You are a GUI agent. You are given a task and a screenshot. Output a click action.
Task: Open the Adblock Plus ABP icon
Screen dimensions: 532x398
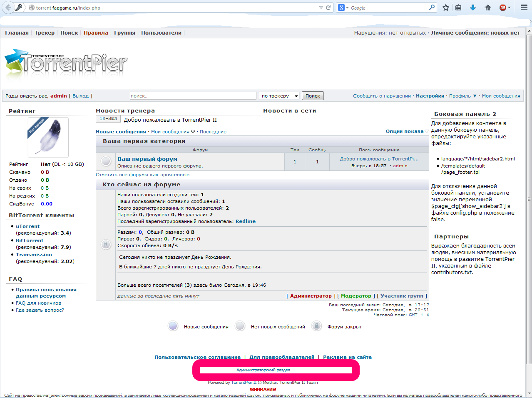(504, 8)
